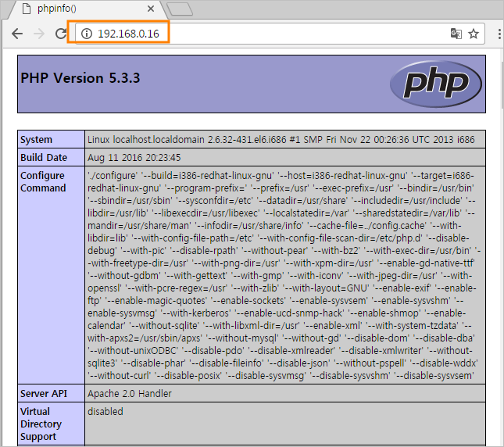Click the PHP logo image
504x447 pixels.
[436, 84]
